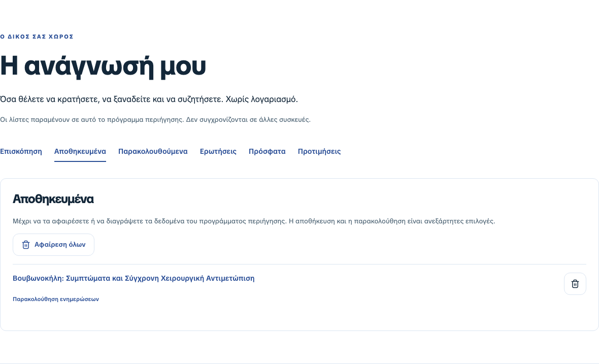Open the Βουβωνοκήλη: Συμπτώματα και Σύγχρονη Χειρουργική Αντιμετώπιση article

pos(134,278)
